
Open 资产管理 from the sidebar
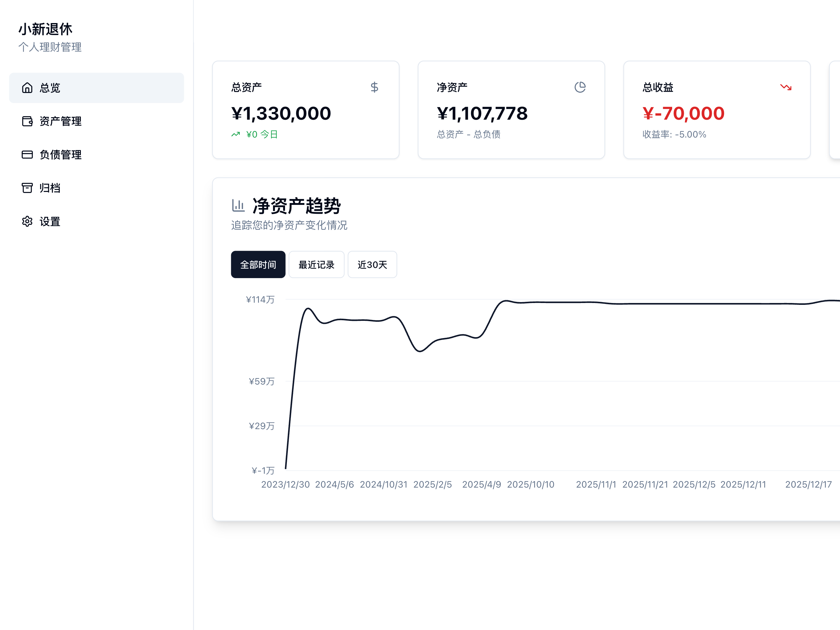pos(60,121)
